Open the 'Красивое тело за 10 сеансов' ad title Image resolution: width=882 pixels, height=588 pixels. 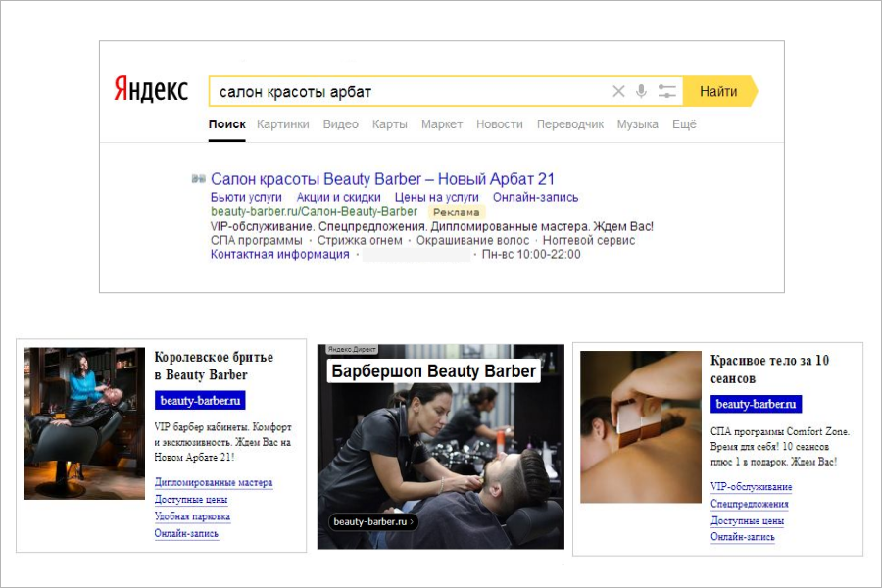coord(769,369)
